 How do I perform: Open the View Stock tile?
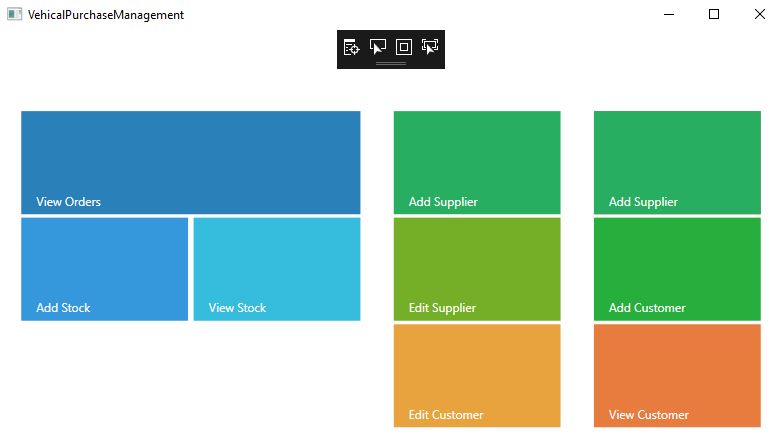pos(277,269)
